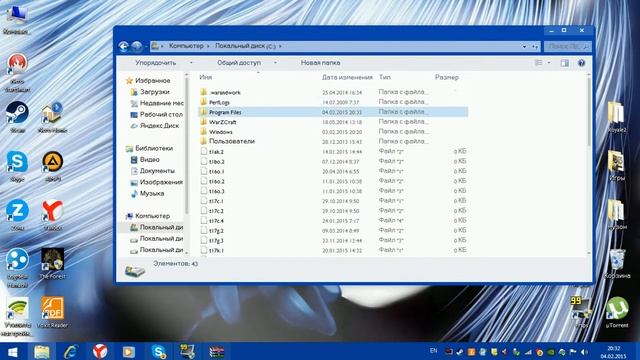
Task: Click the Новая папка button
Action: [320, 63]
